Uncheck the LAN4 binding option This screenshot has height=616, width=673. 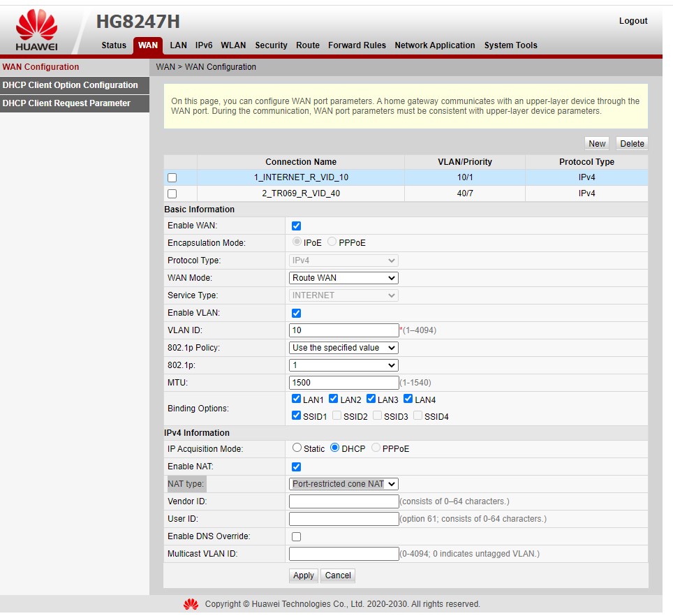tap(408, 399)
